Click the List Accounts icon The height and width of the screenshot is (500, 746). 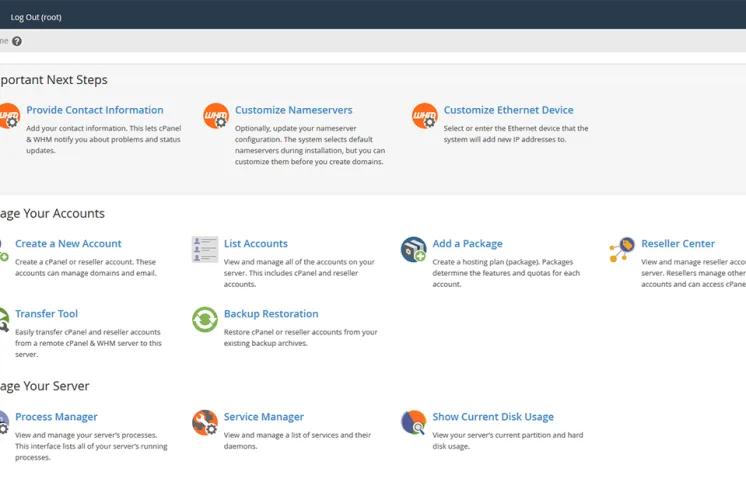(x=205, y=249)
